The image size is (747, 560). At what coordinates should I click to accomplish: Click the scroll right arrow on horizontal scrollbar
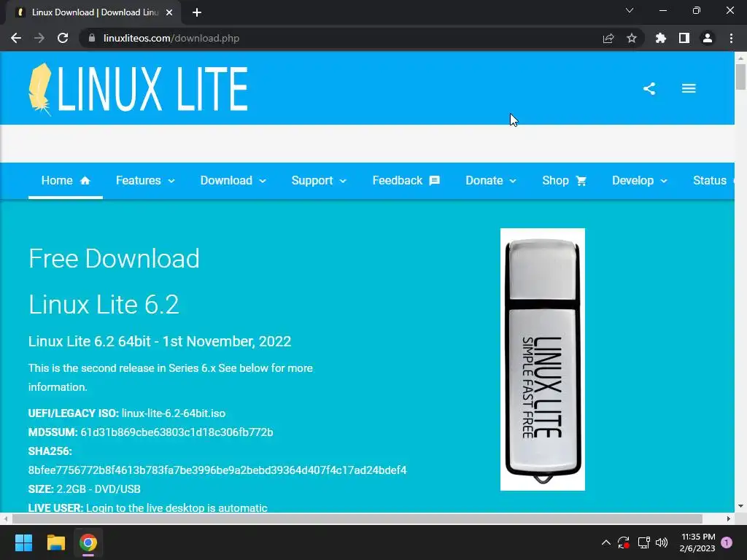coord(729,518)
